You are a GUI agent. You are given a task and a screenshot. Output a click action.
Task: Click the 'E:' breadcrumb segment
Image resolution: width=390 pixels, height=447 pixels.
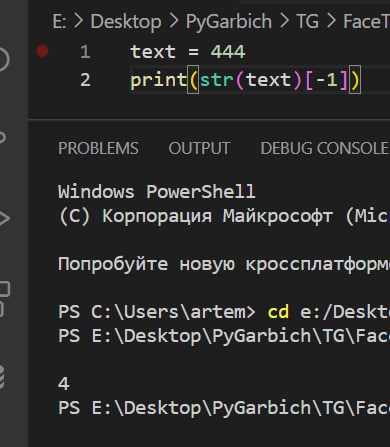pos(59,22)
